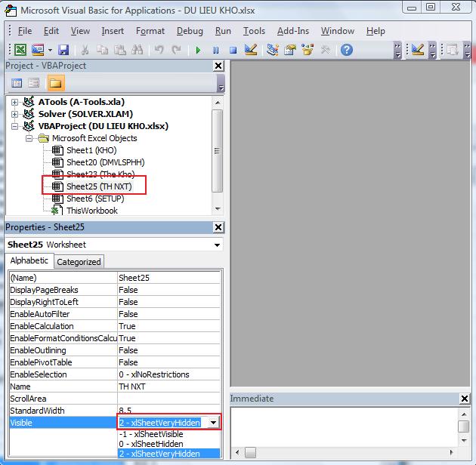Open the Format menu
The height and width of the screenshot is (465, 476).
[150, 31]
